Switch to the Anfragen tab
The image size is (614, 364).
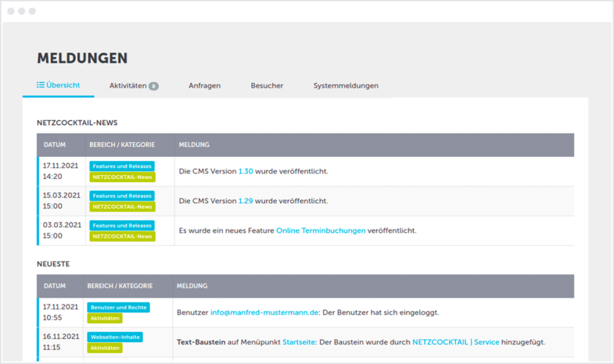click(204, 85)
